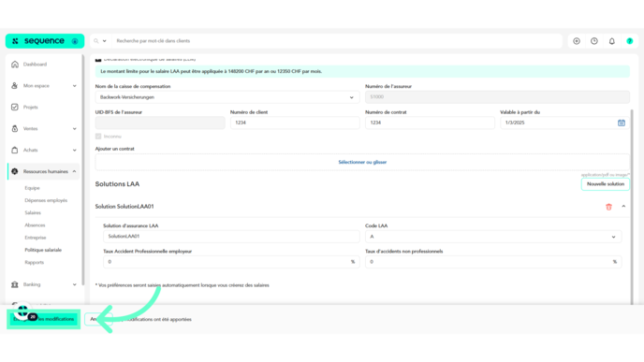Open Dépenses employés submenu item

(x=46, y=200)
